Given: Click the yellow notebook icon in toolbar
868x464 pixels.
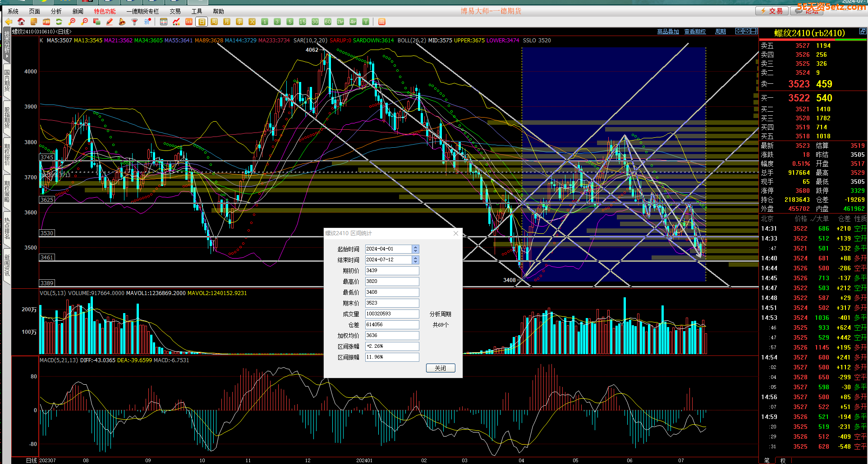Looking at the screenshot, I should [x=34, y=22].
